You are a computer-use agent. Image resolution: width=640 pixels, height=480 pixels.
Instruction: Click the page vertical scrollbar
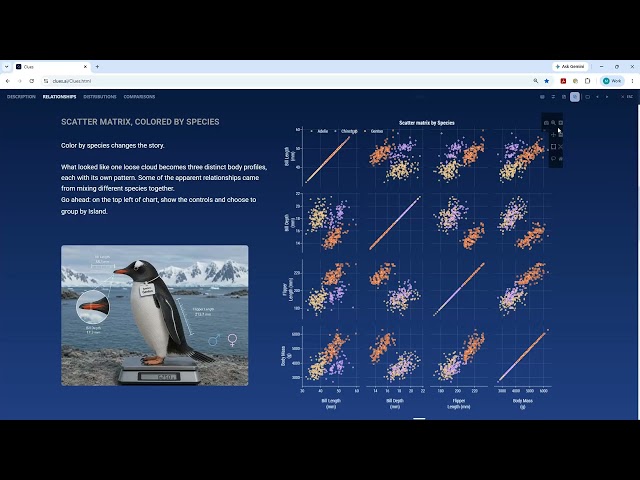click(x=638, y=261)
